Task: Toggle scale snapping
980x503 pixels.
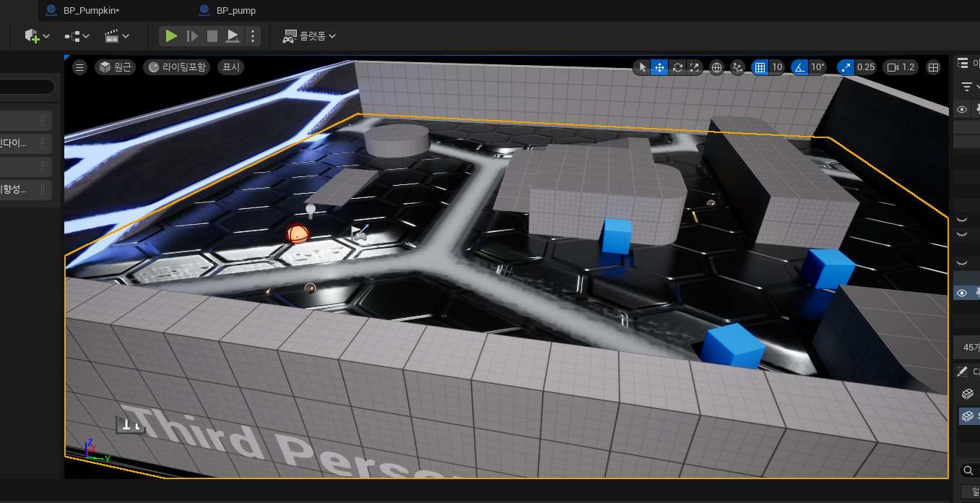Action: [846, 67]
